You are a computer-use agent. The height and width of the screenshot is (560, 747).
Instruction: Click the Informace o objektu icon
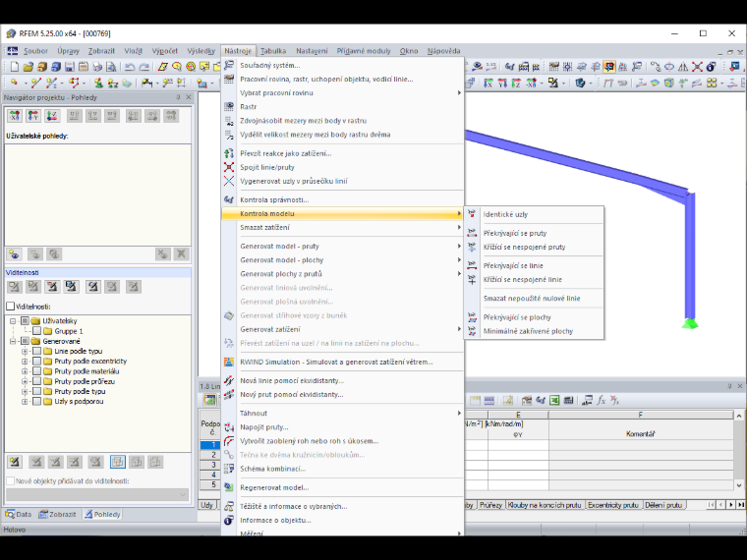[x=229, y=520]
